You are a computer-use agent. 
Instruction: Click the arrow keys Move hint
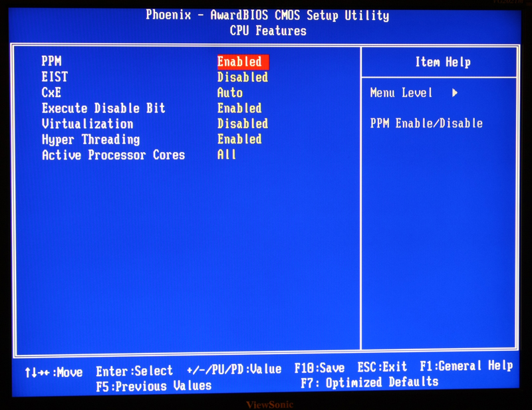tap(54, 372)
